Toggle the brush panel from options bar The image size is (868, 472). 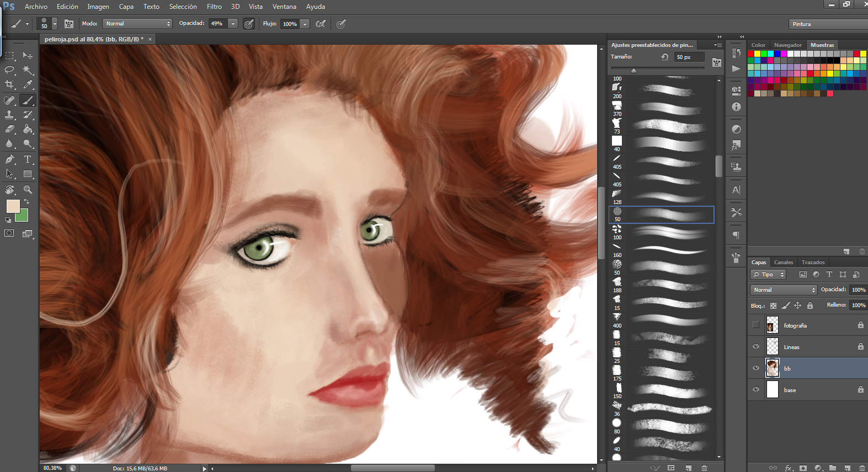[x=69, y=24]
